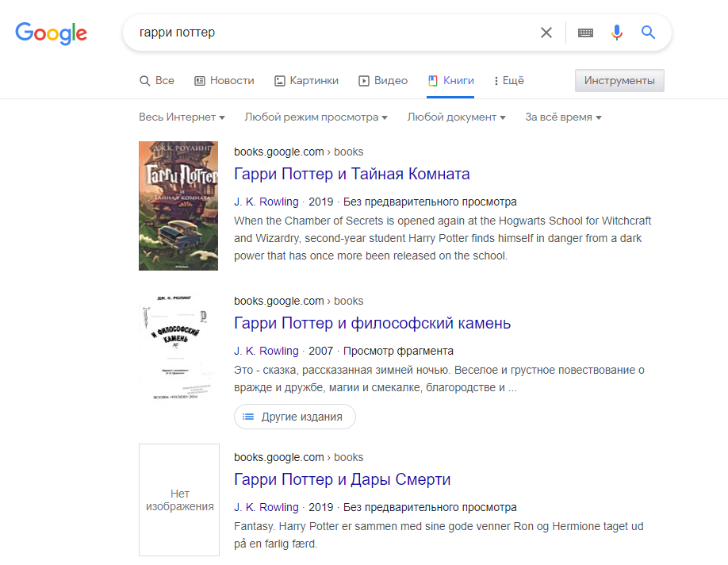
Task: Click snippet 'Fantasy. Harry Potter er sammen'
Action: [439, 535]
